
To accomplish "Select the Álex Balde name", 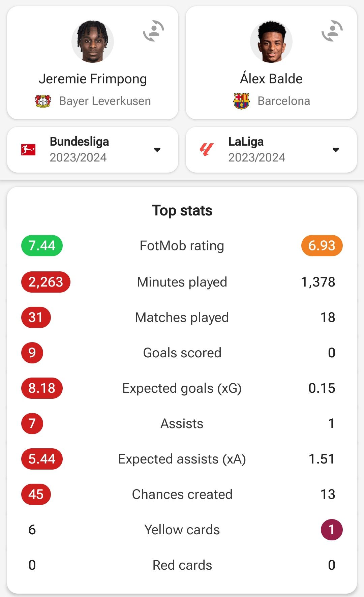I will tap(271, 79).
